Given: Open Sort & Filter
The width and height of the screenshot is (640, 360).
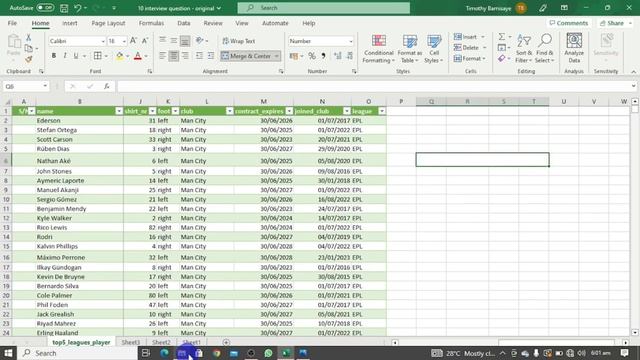Looking at the screenshot, I should (x=524, y=49).
